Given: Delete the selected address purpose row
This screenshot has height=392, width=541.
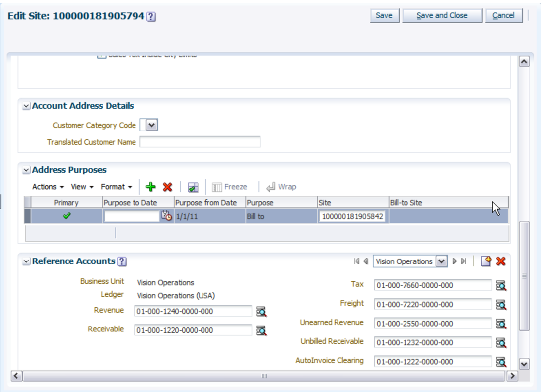Looking at the screenshot, I should (x=167, y=187).
